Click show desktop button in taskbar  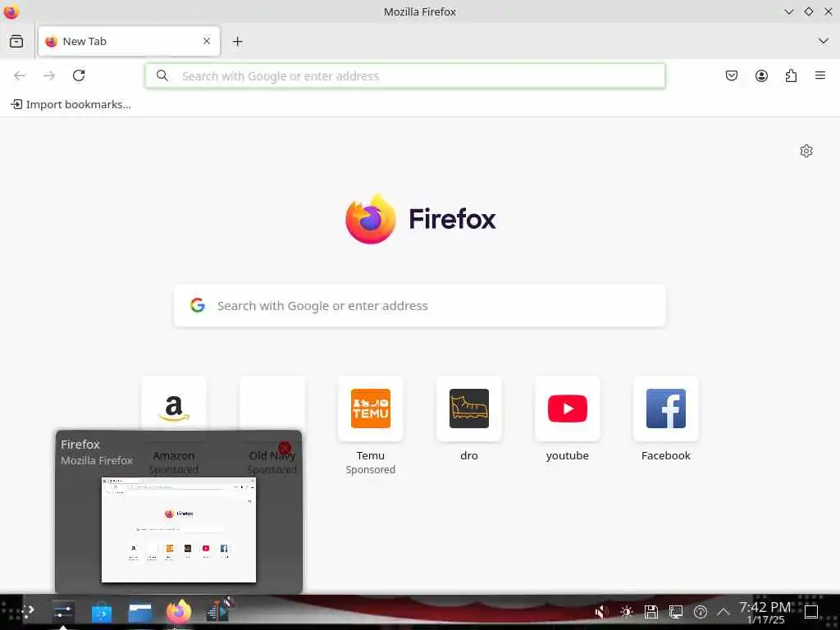coord(811,611)
